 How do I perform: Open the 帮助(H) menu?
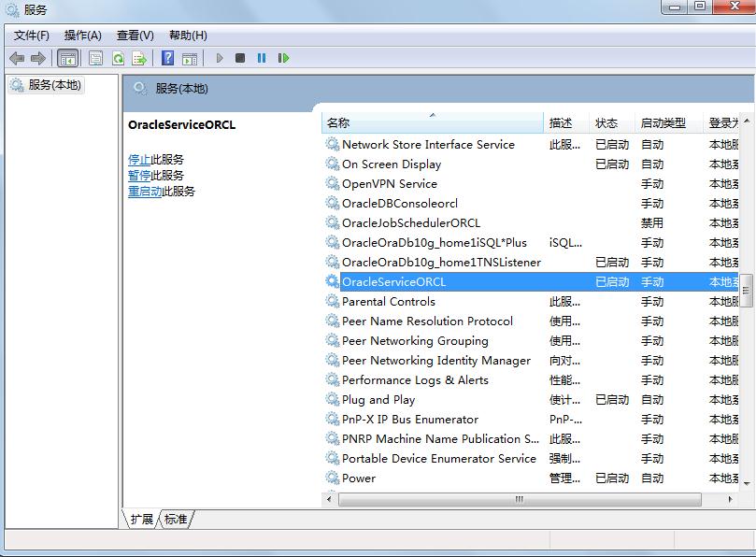(188, 36)
